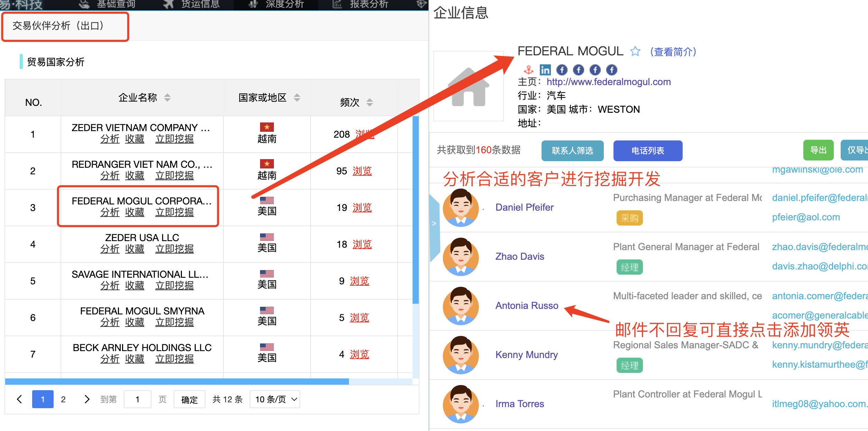Click the 经理 tag under Kenny Mundry
Viewport: 868px width, 431px height.
point(629,365)
